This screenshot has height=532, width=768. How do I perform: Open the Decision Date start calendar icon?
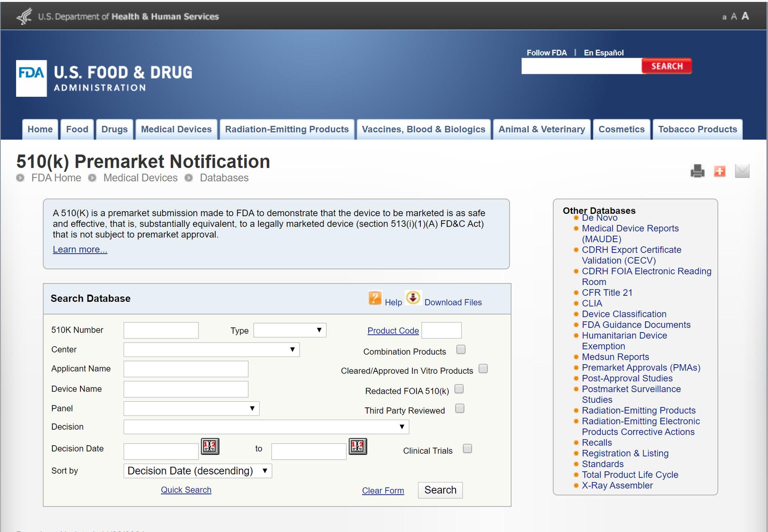[210, 446]
